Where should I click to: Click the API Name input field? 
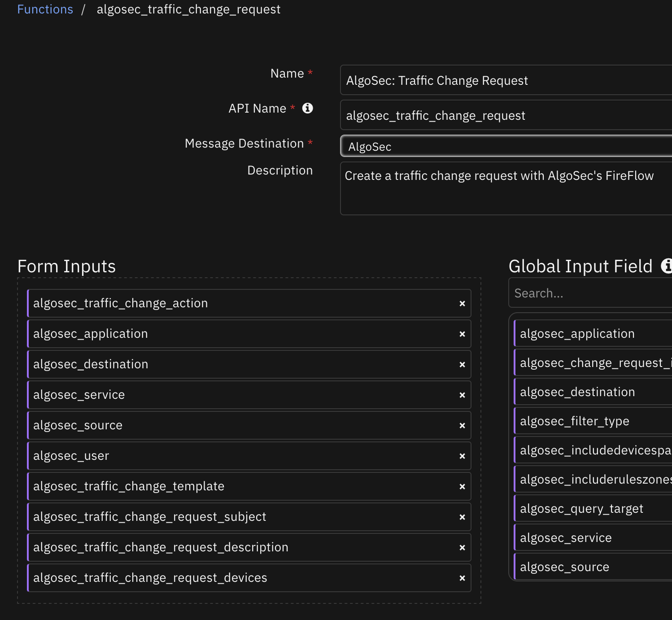click(506, 115)
